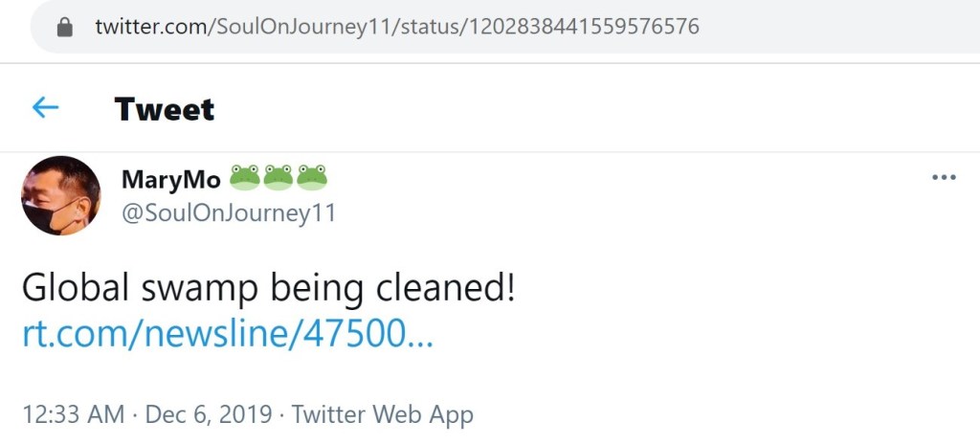
Task: Open MaryMo's profile picture
Action: 60,195
